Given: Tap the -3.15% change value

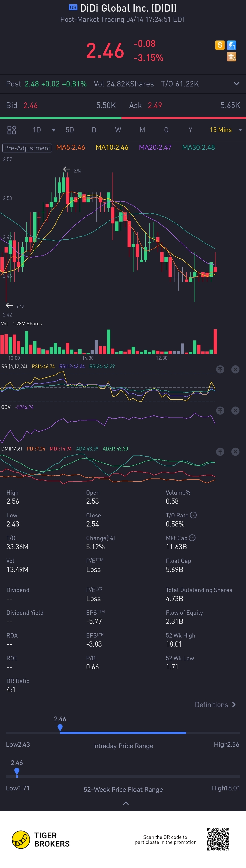Looking at the screenshot, I should tap(149, 58).
